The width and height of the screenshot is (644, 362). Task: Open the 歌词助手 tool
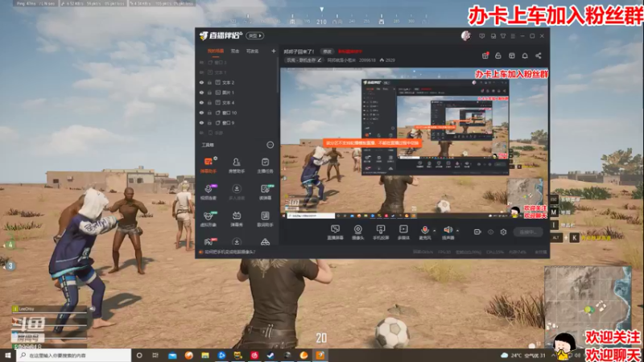coord(265,219)
